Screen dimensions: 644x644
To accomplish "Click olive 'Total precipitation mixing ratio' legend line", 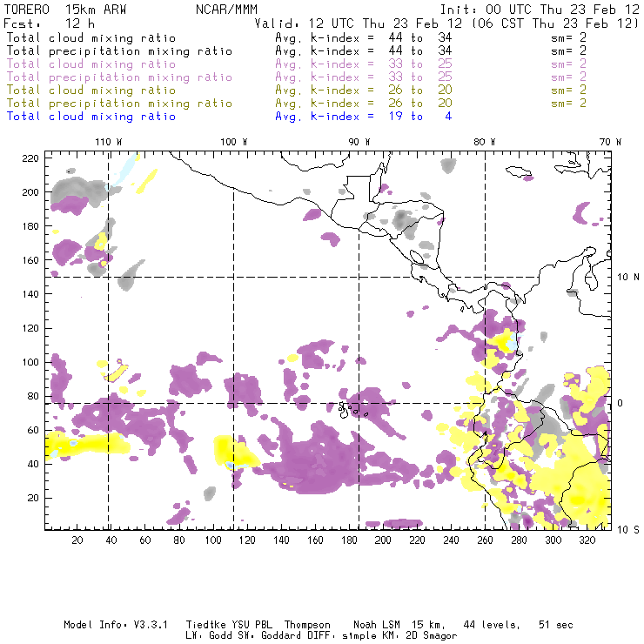I will (x=119, y=104).
